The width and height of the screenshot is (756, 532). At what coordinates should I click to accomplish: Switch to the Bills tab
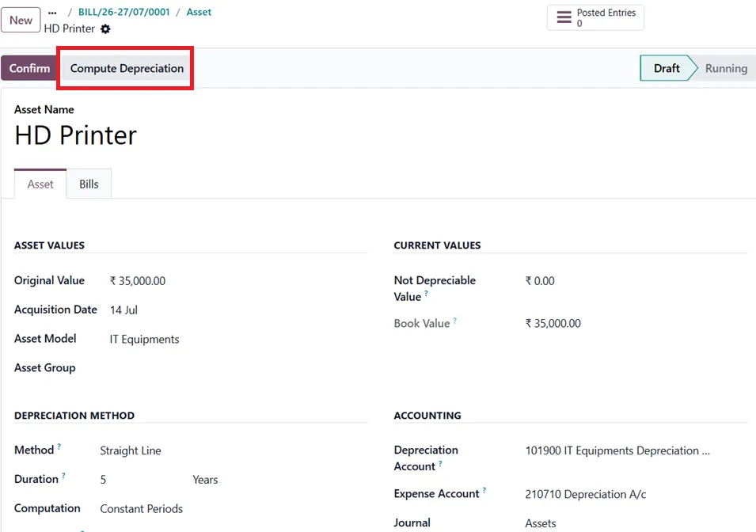pyautogui.click(x=89, y=184)
